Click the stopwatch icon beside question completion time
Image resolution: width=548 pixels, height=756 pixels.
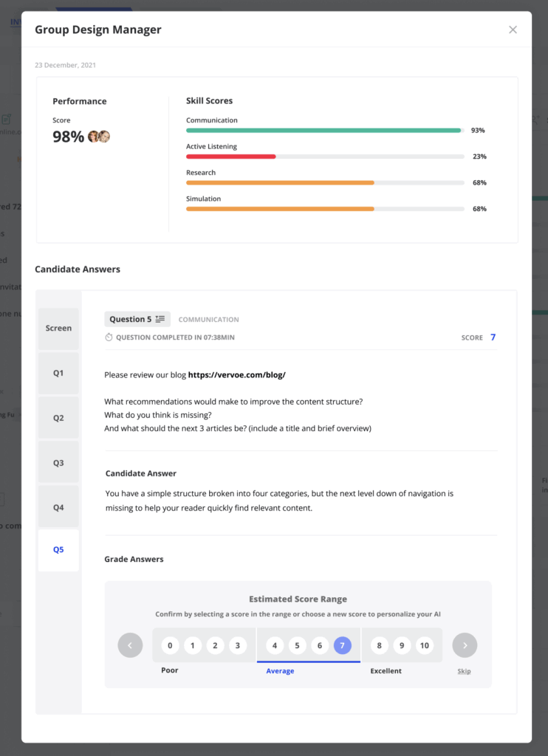(109, 337)
